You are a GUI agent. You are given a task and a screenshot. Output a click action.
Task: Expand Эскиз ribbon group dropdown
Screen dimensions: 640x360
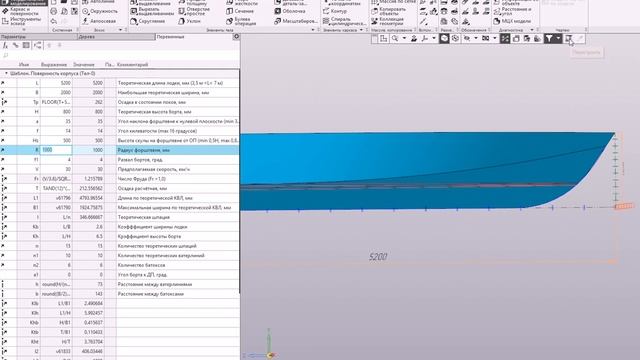point(120,30)
